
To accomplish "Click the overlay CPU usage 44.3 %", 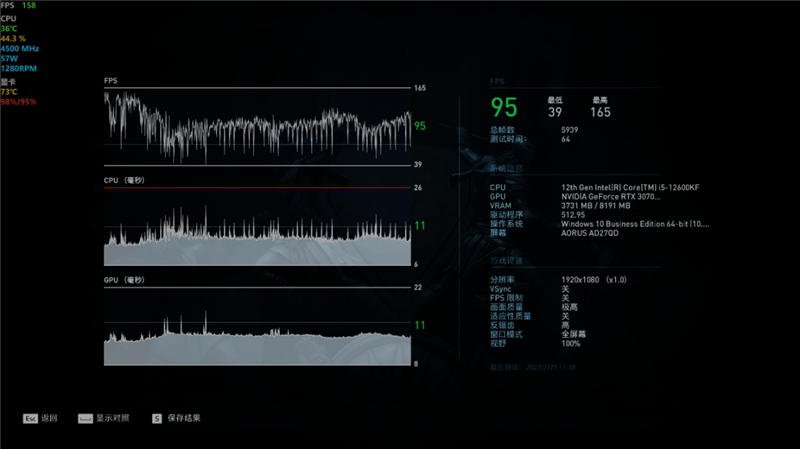I will [x=13, y=39].
